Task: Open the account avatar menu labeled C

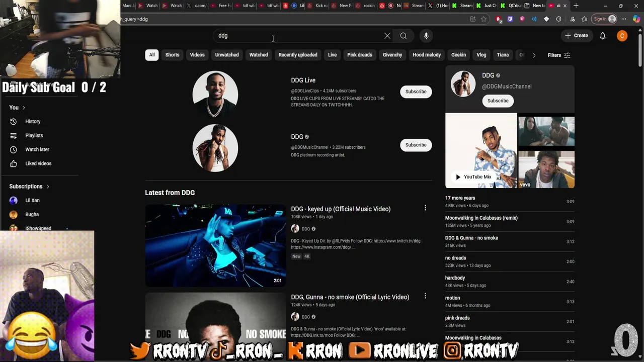Action: click(622, 36)
